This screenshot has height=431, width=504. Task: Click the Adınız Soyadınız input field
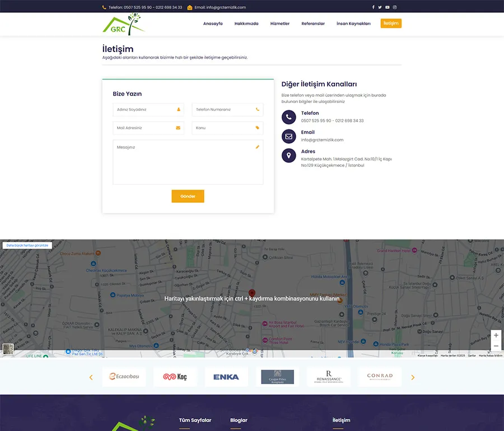point(148,110)
